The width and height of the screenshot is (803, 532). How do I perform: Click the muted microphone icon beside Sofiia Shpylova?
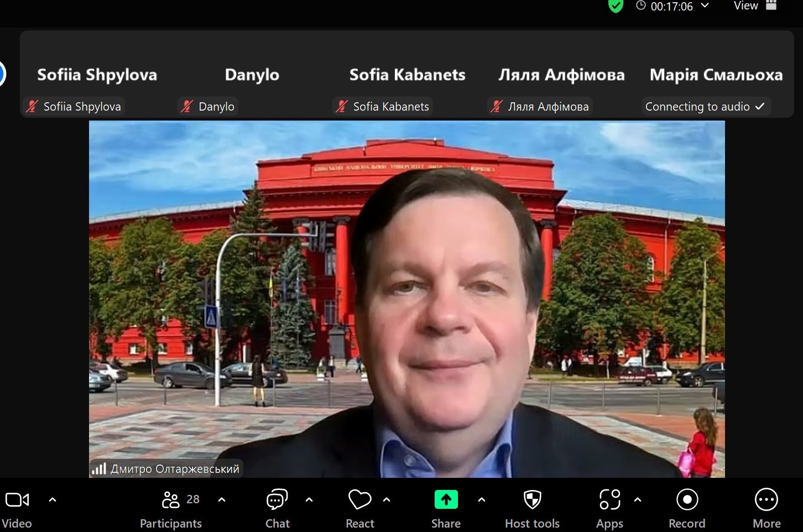click(x=33, y=106)
